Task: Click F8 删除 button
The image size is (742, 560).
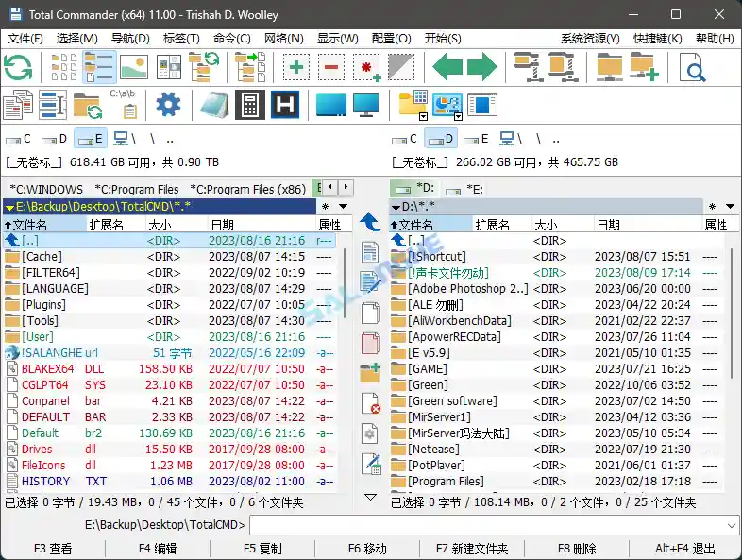Action: tap(577, 549)
